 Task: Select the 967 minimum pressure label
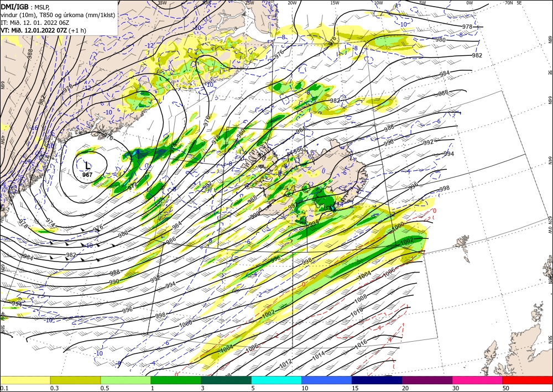click(x=87, y=175)
